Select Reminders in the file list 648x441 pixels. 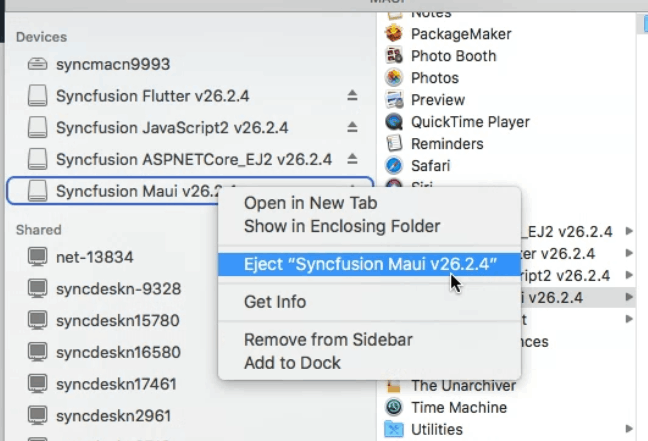coord(447,143)
